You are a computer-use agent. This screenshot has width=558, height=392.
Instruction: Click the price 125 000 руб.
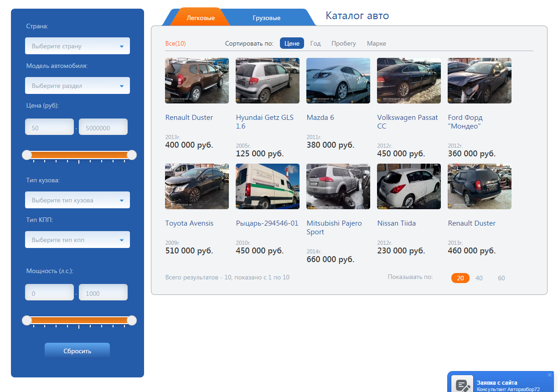[x=260, y=153]
